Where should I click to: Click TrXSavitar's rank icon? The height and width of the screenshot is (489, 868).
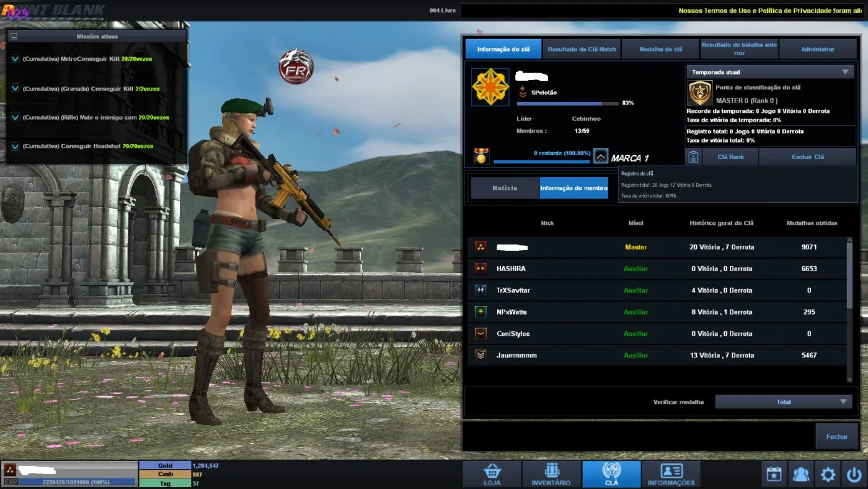(480, 290)
